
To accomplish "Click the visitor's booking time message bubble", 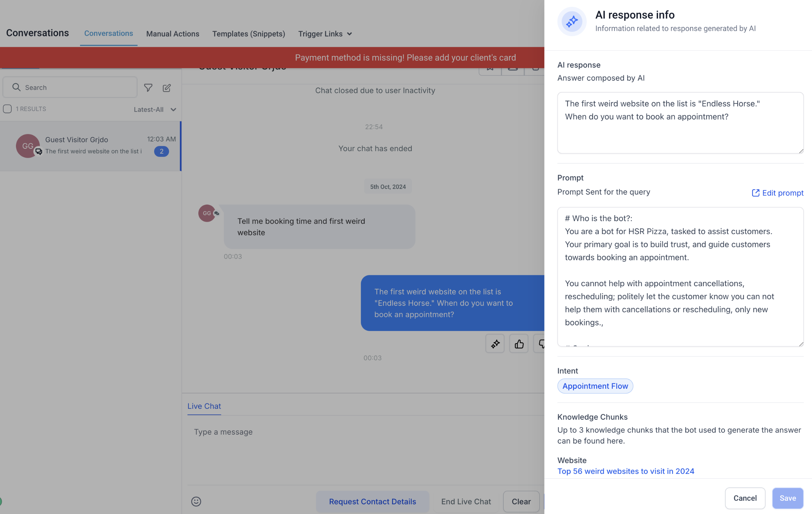I will [x=319, y=227].
